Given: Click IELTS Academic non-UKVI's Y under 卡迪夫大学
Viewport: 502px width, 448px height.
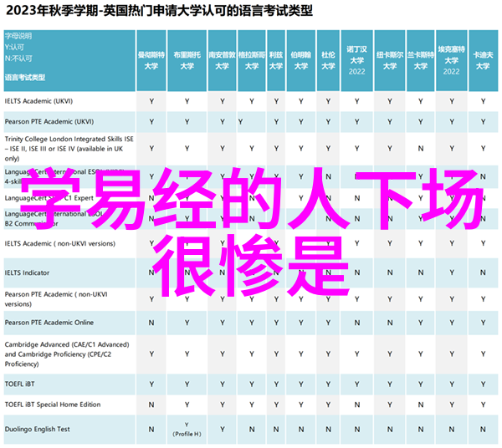Looking at the screenshot, I should [483, 244].
